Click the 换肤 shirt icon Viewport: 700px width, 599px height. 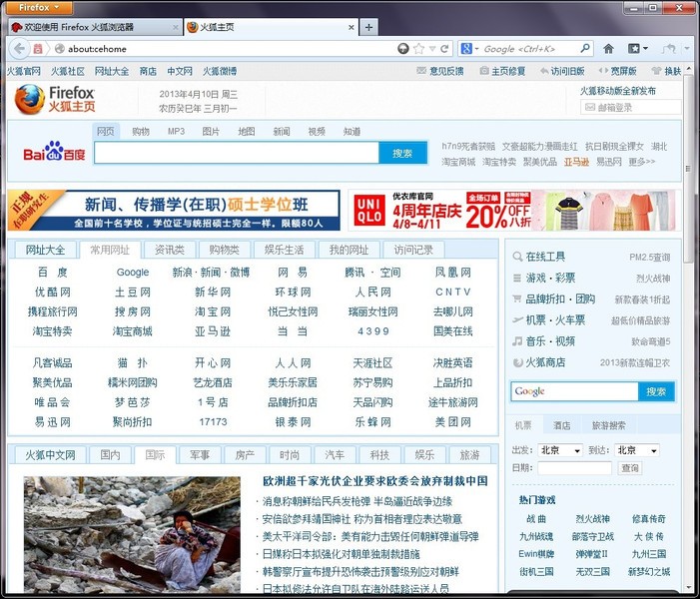pyautogui.click(x=656, y=71)
